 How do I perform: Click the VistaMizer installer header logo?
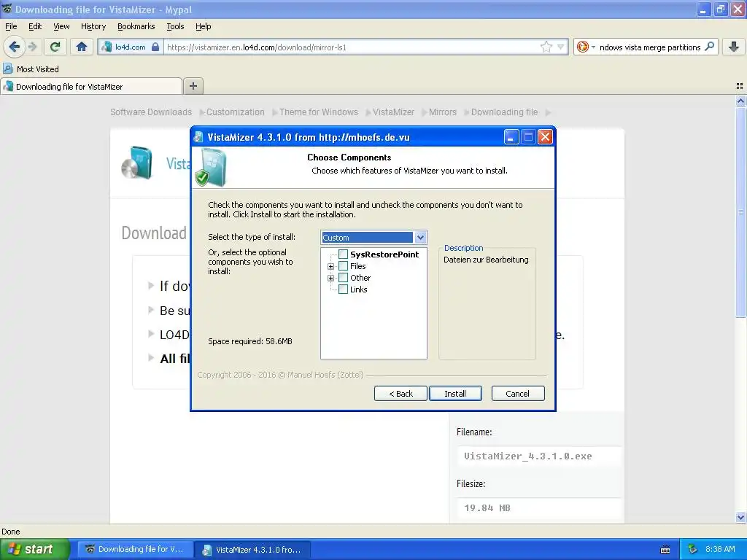point(210,167)
